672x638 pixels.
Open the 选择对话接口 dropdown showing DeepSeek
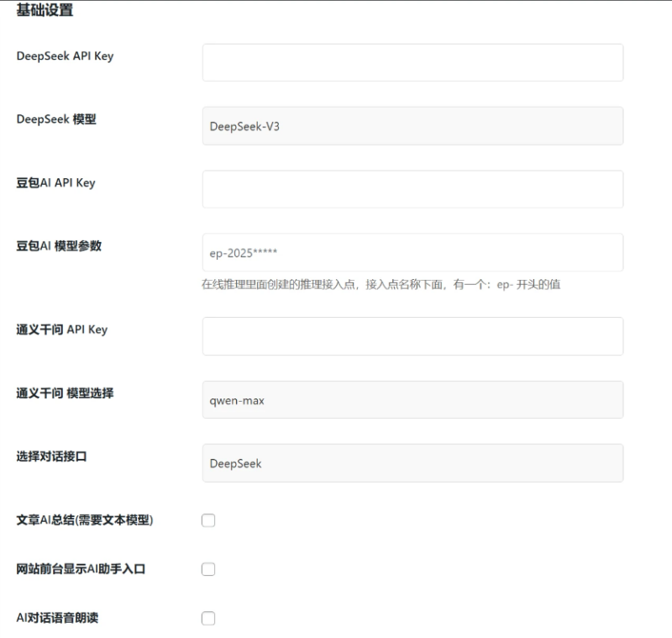point(412,462)
